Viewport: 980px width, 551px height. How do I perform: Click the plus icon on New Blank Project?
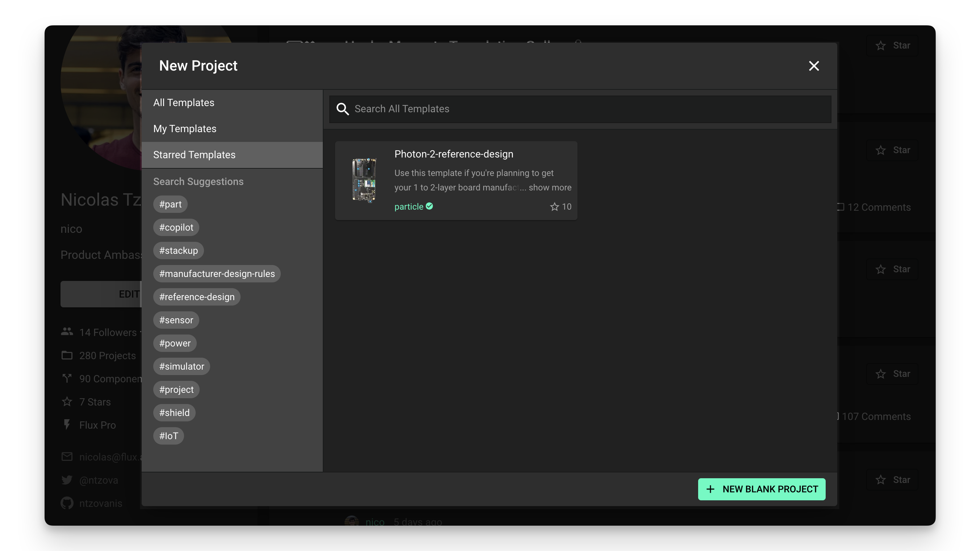click(x=710, y=489)
